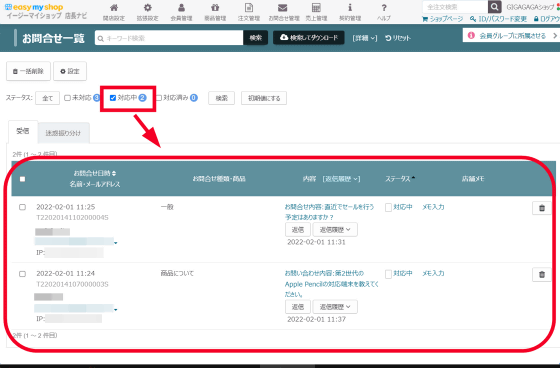Toggle the 対応済み status checkbox
This screenshot has width=560, height=368.
click(x=159, y=98)
